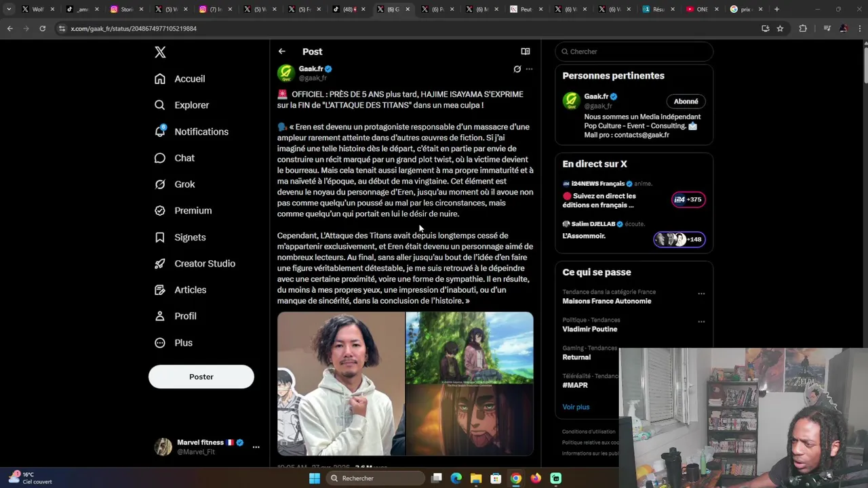The image size is (868, 488).
Task: Click the Chercher search field
Action: pos(634,52)
